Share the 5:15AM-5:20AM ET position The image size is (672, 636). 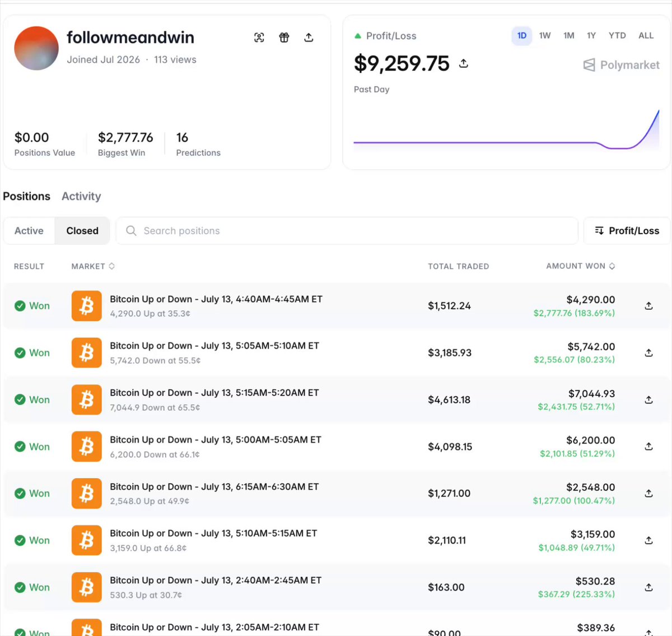coord(648,400)
